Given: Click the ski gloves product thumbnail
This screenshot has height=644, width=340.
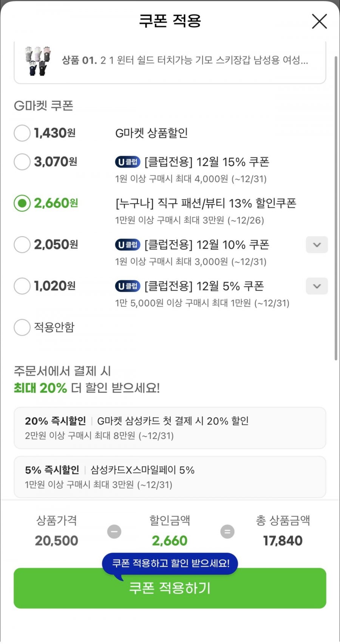Looking at the screenshot, I should tap(37, 60).
